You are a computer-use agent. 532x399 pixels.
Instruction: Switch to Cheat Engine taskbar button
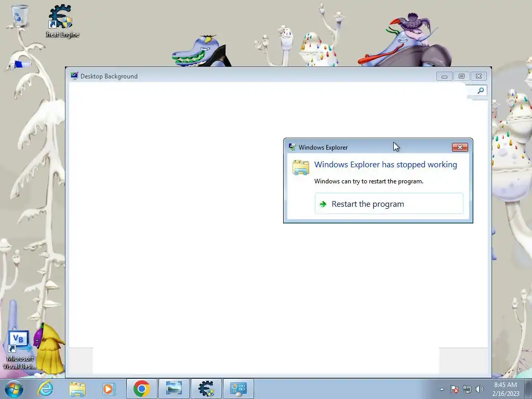click(206, 389)
